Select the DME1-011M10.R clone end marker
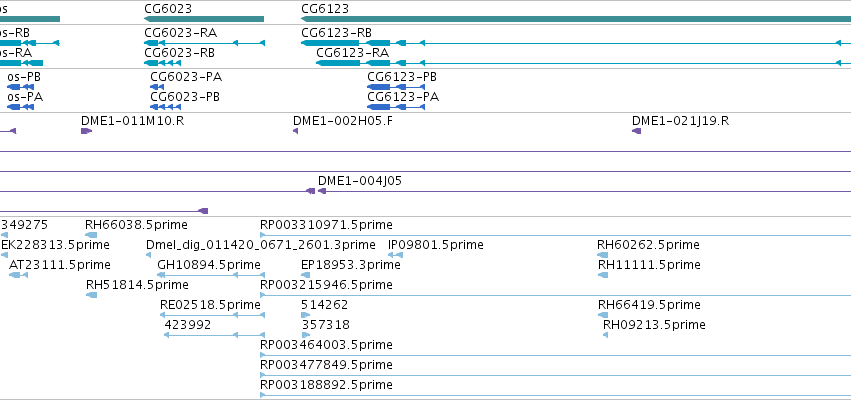The height and width of the screenshot is (400, 851). pyautogui.click(x=86, y=131)
